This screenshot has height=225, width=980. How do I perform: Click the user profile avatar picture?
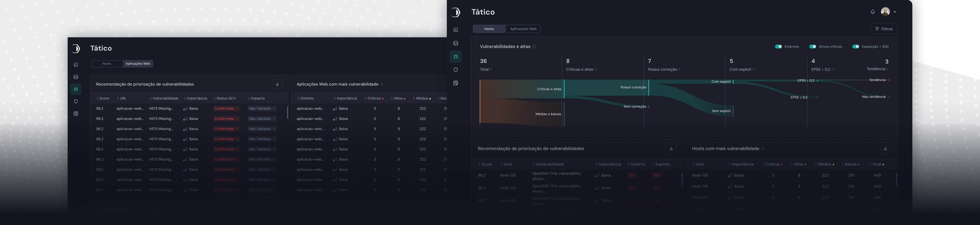click(885, 12)
